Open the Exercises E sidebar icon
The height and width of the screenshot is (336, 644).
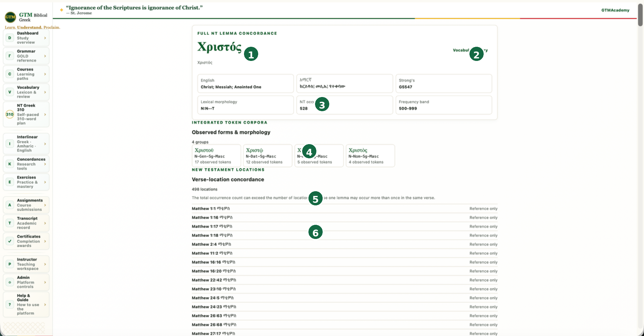click(x=10, y=182)
